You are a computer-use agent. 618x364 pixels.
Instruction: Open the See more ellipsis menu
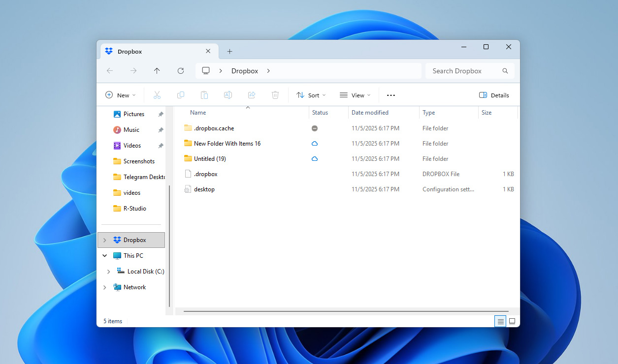pos(390,94)
